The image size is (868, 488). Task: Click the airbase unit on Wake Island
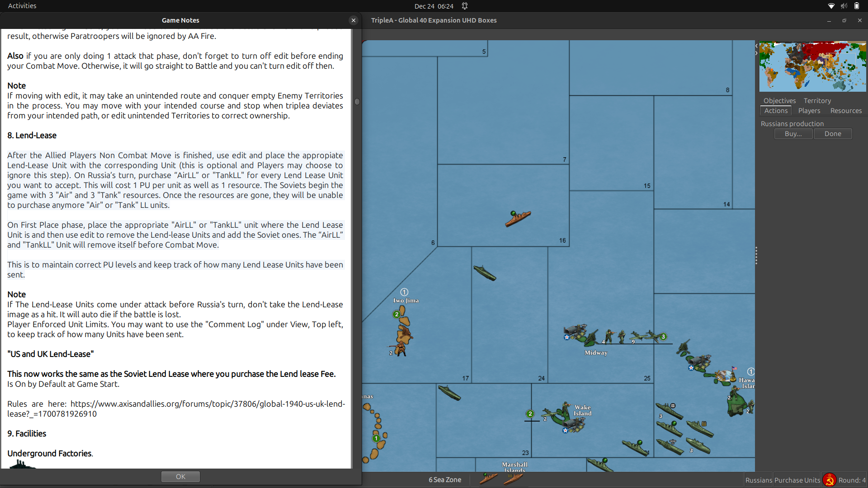pyautogui.click(x=574, y=424)
